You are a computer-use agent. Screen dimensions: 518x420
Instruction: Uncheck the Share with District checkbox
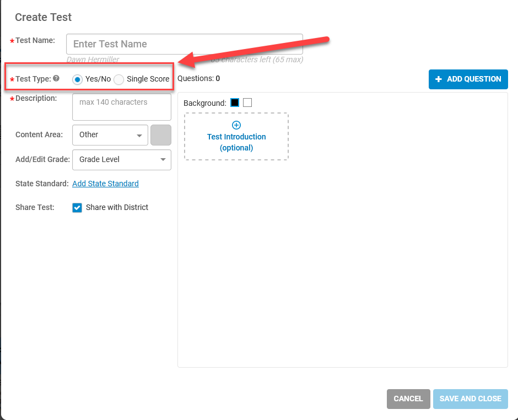coord(77,208)
